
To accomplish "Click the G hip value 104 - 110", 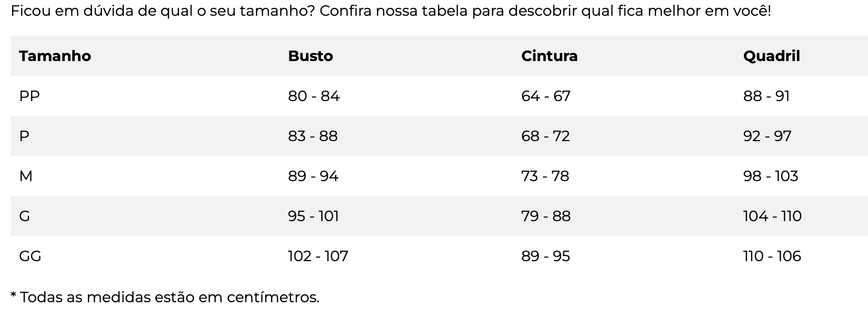I will tap(772, 216).
